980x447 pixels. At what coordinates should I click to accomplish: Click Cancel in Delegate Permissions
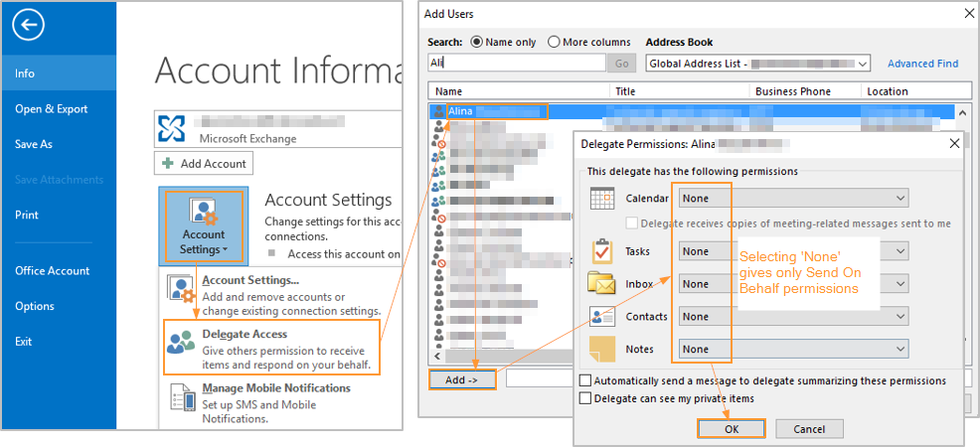click(x=809, y=429)
